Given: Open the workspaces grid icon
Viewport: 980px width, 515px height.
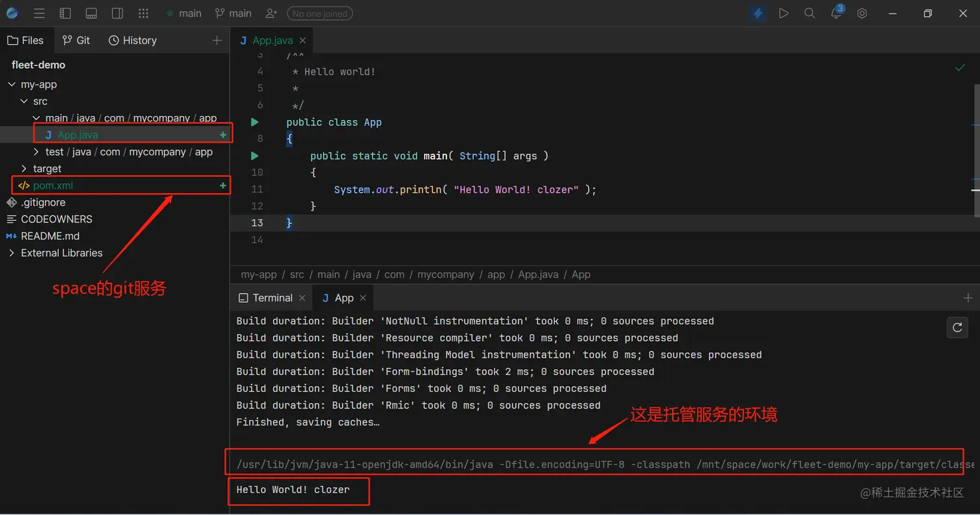Looking at the screenshot, I should pos(143,13).
